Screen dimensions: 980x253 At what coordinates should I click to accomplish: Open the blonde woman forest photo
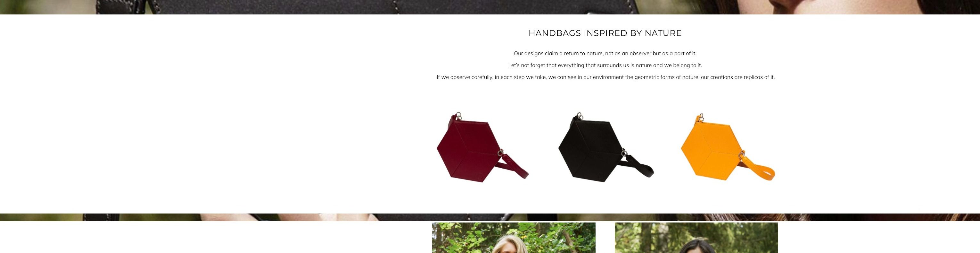click(x=514, y=238)
